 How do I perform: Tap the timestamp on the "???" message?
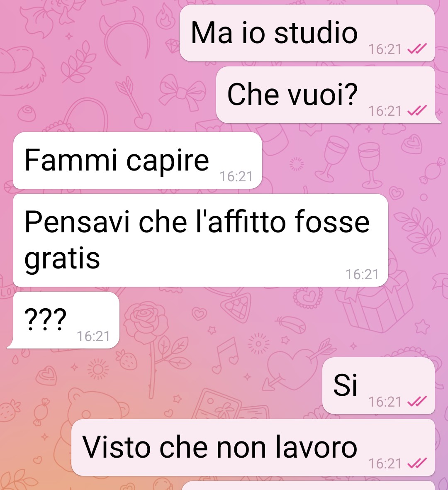(x=93, y=336)
